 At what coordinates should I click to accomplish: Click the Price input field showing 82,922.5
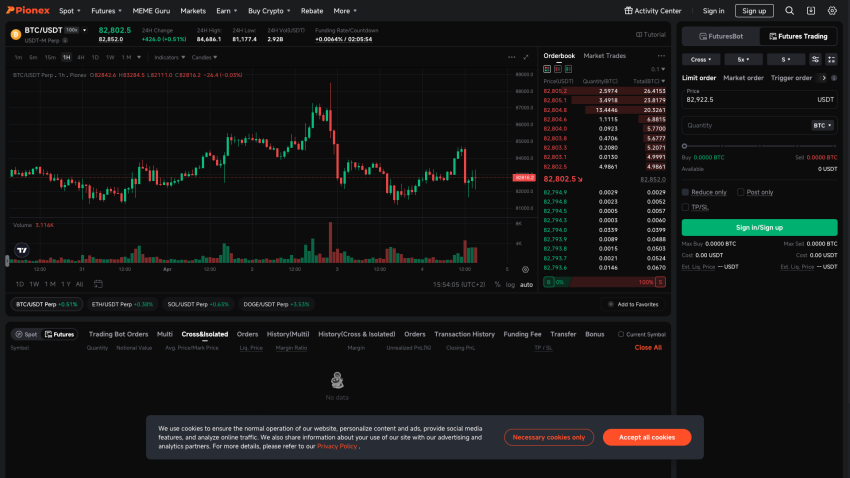point(759,100)
